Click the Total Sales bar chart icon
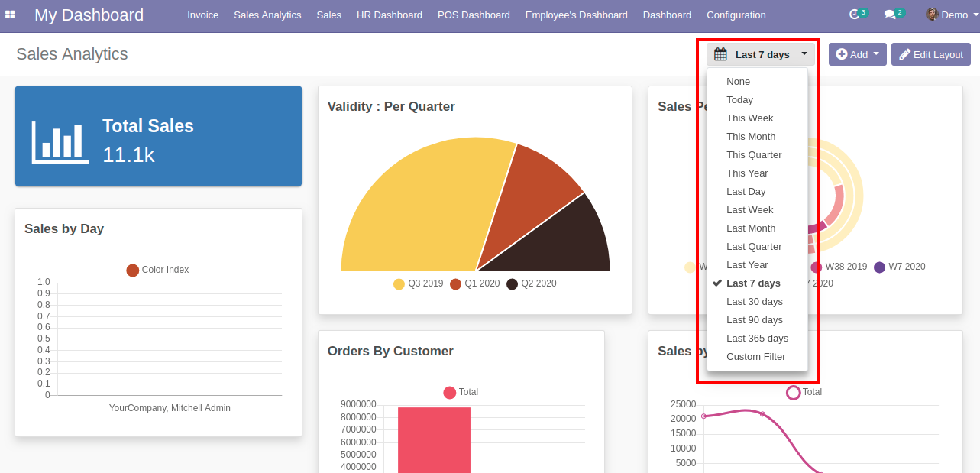This screenshot has height=473, width=980. pos(60,142)
